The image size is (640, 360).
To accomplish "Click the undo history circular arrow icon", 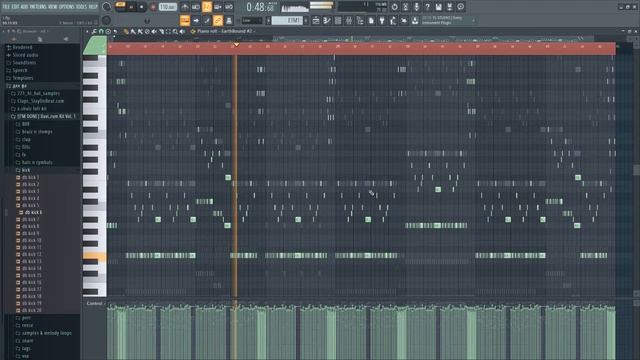I will pos(394,7).
